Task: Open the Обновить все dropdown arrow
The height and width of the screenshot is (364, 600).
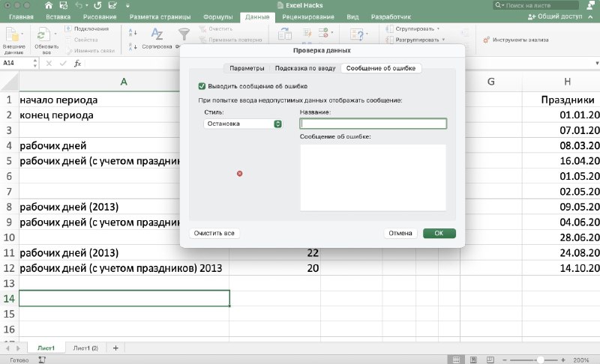Action: [55, 34]
